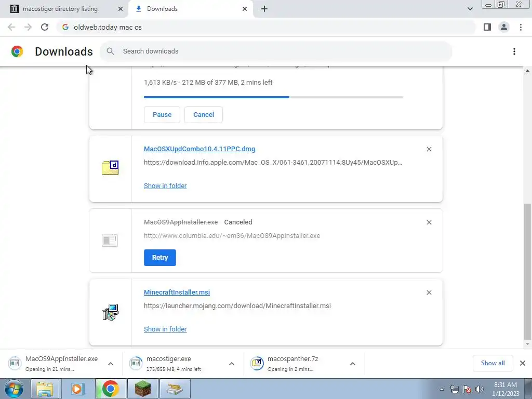The width and height of the screenshot is (532, 399).
Task: Select the Downloads tab
Action: [x=192, y=9]
